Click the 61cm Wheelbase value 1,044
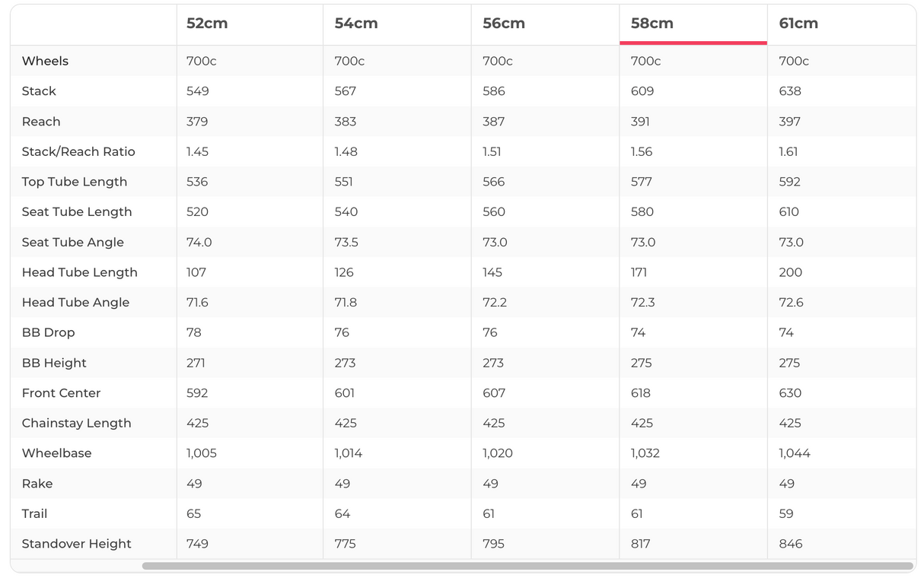The height and width of the screenshot is (578, 924). (795, 453)
